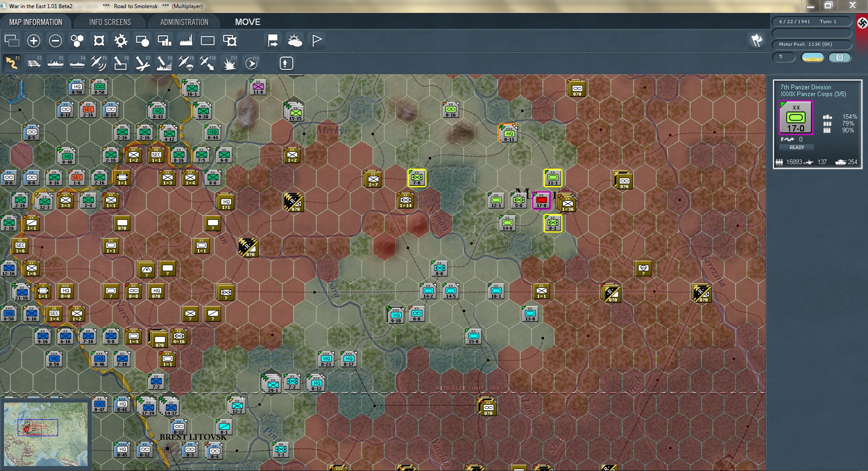Select rail movement mode F2

[x=34, y=63]
